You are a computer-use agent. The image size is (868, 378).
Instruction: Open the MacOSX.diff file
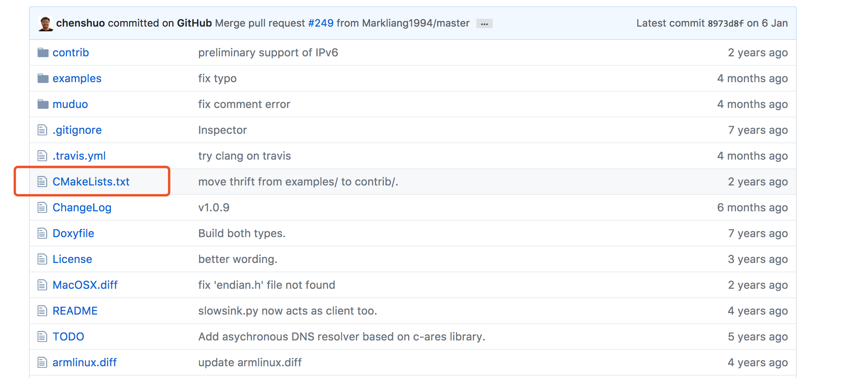point(85,285)
